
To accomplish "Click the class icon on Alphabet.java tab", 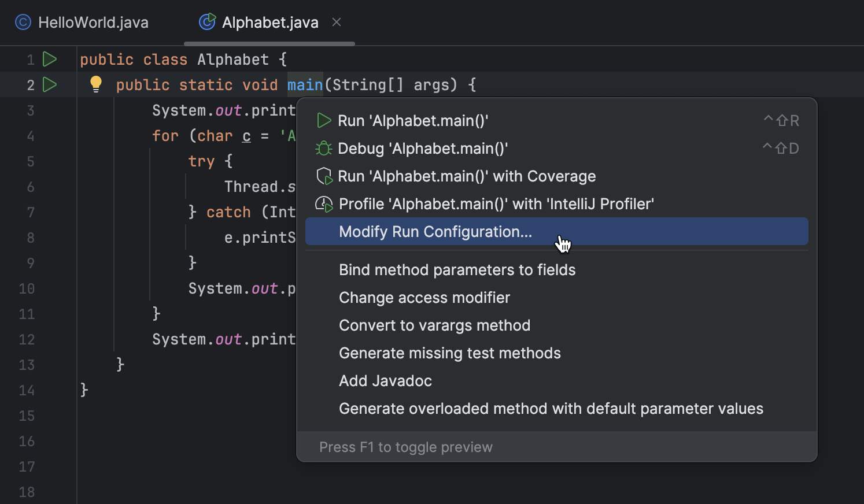I will [x=207, y=22].
